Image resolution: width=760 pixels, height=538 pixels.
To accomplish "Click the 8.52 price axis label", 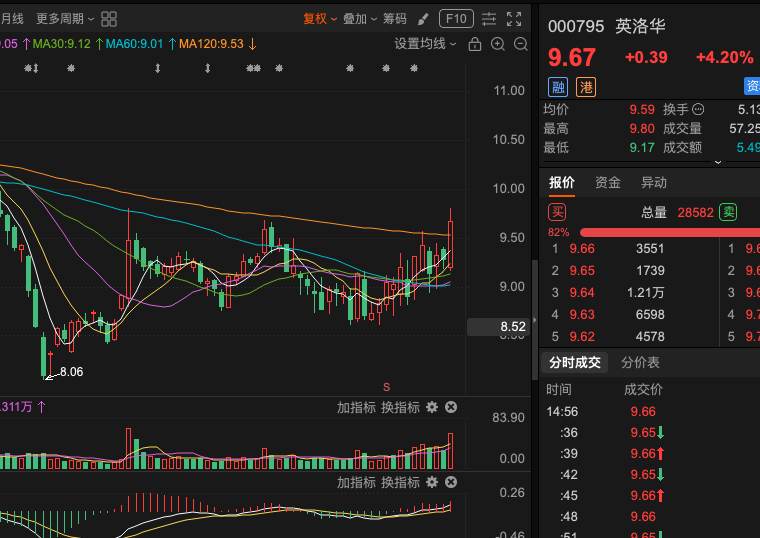I will (498, 327).
